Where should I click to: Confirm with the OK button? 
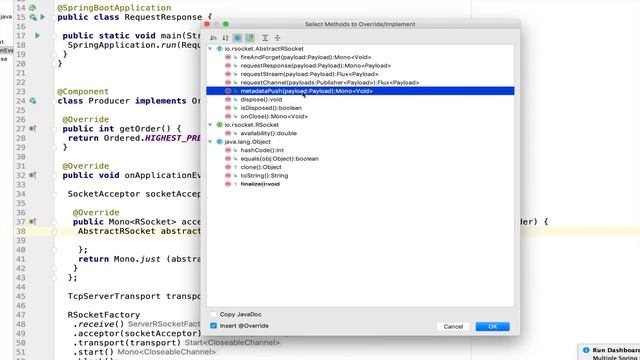tap(493, 327)
